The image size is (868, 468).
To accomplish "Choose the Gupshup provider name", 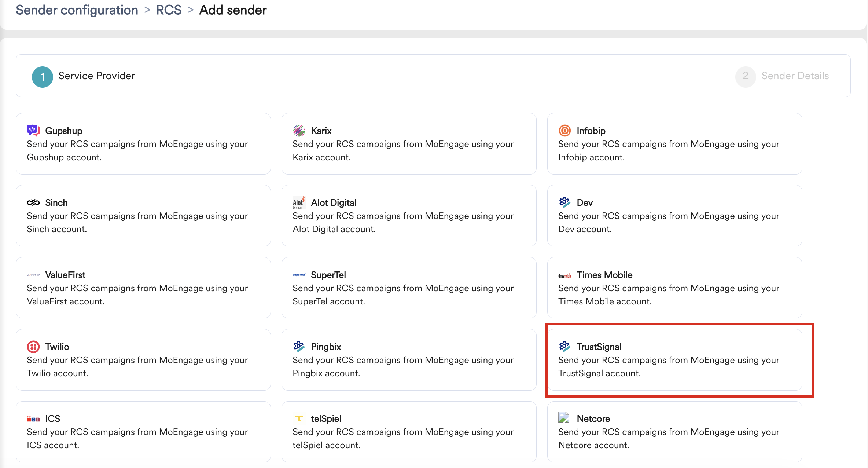I will point(64,131).
